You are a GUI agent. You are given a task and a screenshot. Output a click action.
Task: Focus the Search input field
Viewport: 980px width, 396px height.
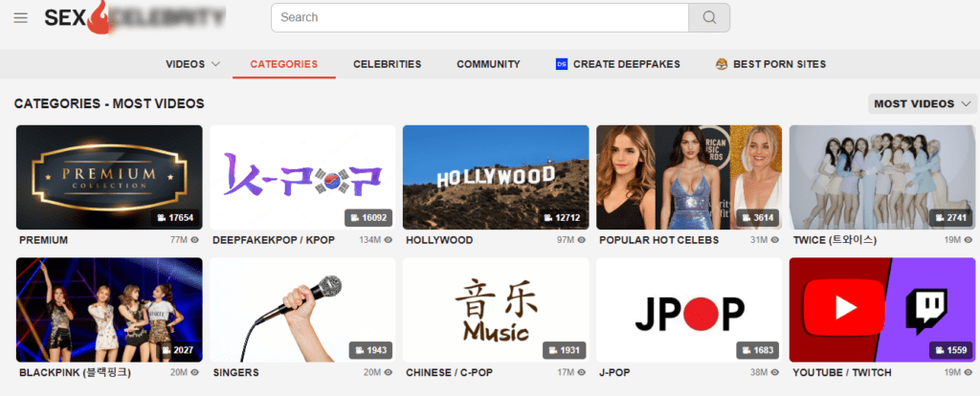479,17
